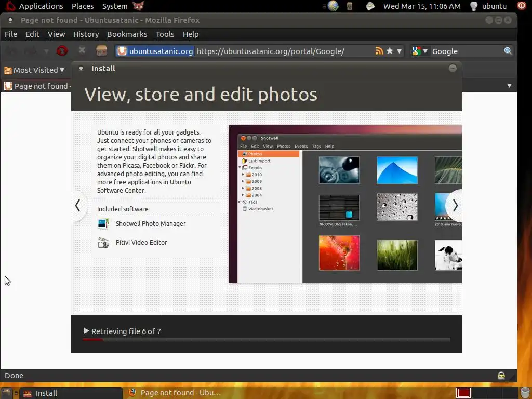Screen dimensions: 532x399
Task: Open the Most Visited bookmarks dropdown
Action: click(34, 70)
